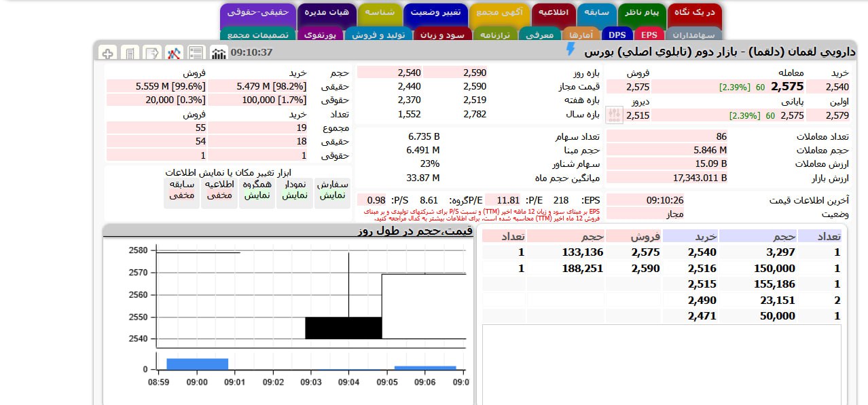Image resolution: width=868 pixels, height=405 pixels.
Task: Click the list view icon in header
Action: click(196, 53)
